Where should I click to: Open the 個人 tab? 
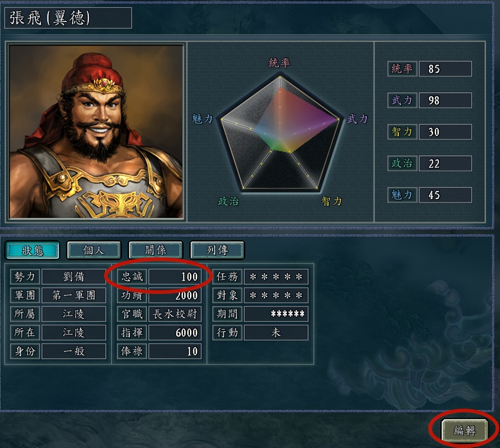(x=94, y=250)
